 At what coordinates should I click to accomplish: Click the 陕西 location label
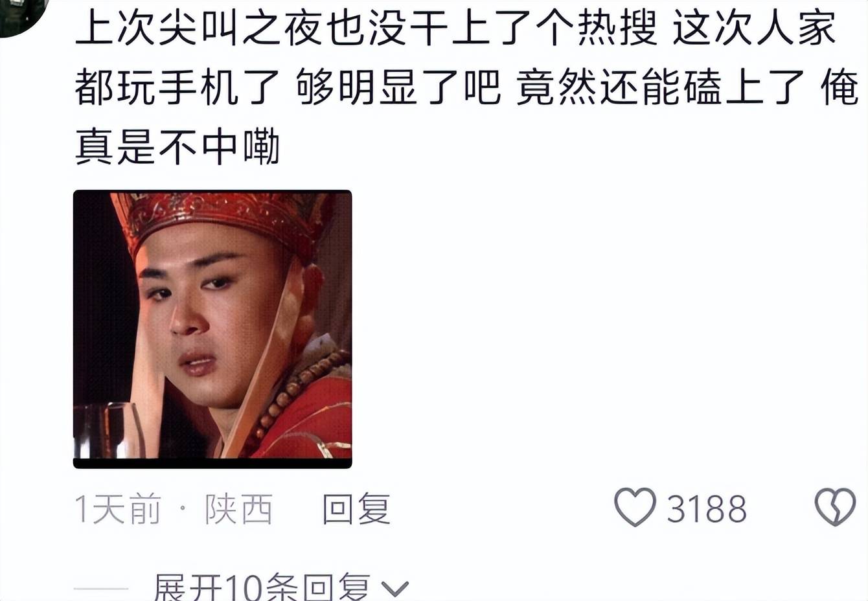(x=239, y=509)
